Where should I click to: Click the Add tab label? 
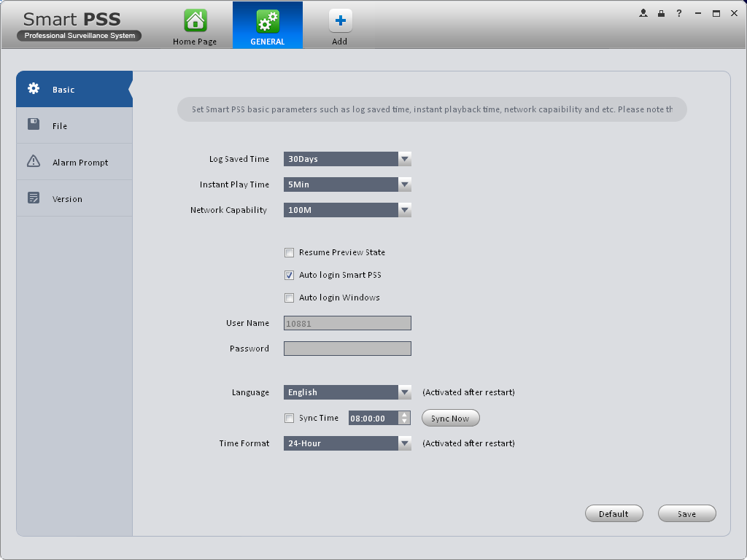[x=340, y=42]
